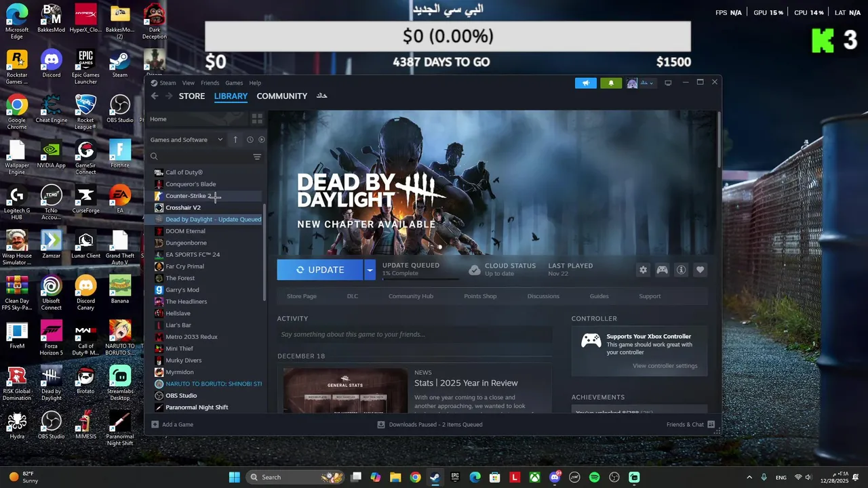Filter library by recent activity clock icon
This screenshot has height=488, width=868.
[250, 140]
